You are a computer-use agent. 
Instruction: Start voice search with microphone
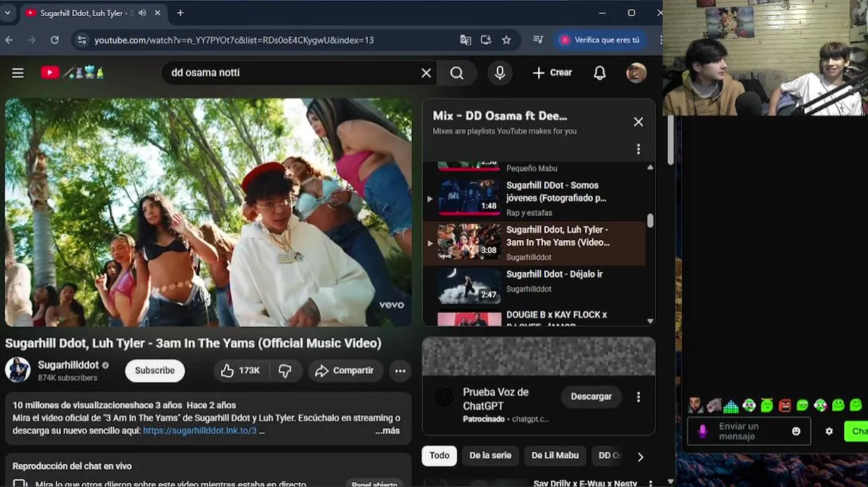click(500, 73)
